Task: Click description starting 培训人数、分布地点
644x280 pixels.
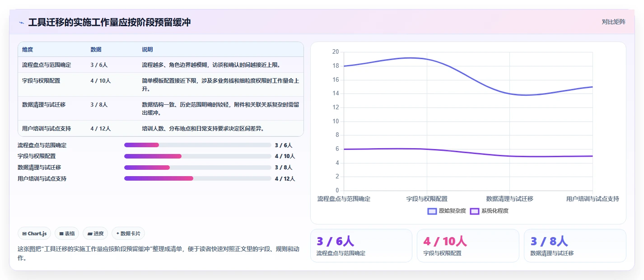Action: coord(203,129)
